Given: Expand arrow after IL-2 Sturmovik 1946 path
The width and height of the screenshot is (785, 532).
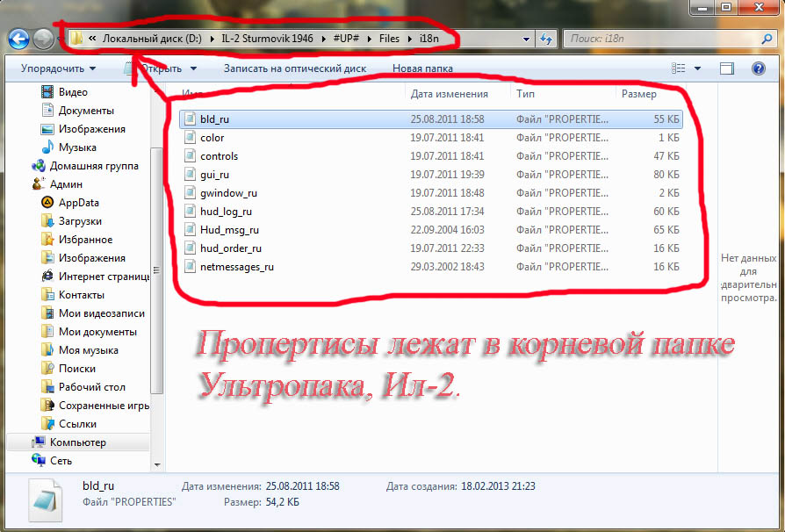Looking at the screenshot, I should [x=323, y=39].
